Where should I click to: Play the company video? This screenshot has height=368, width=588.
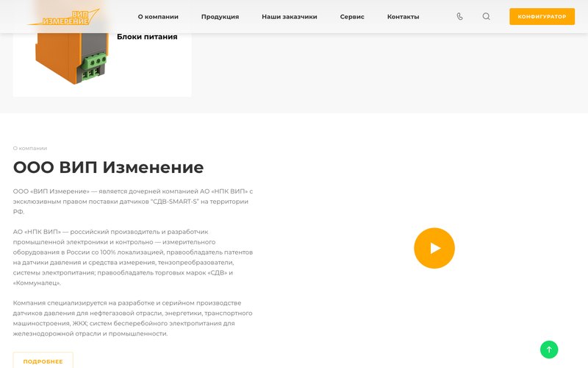(434, 248)
